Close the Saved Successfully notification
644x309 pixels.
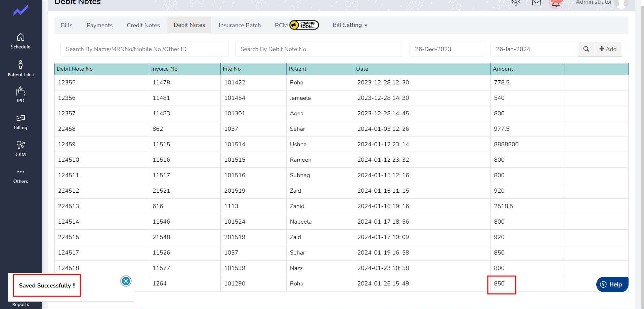126,281
